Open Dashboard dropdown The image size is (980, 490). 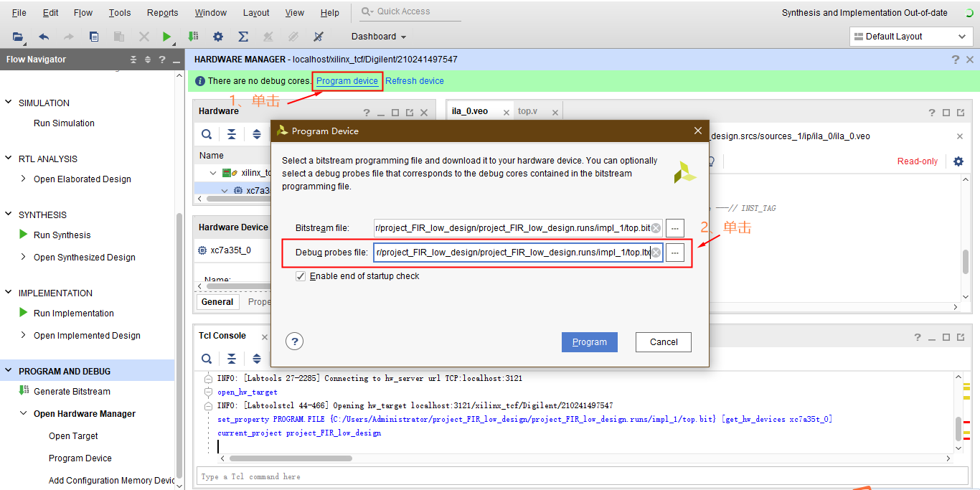[x=379, y=37]
